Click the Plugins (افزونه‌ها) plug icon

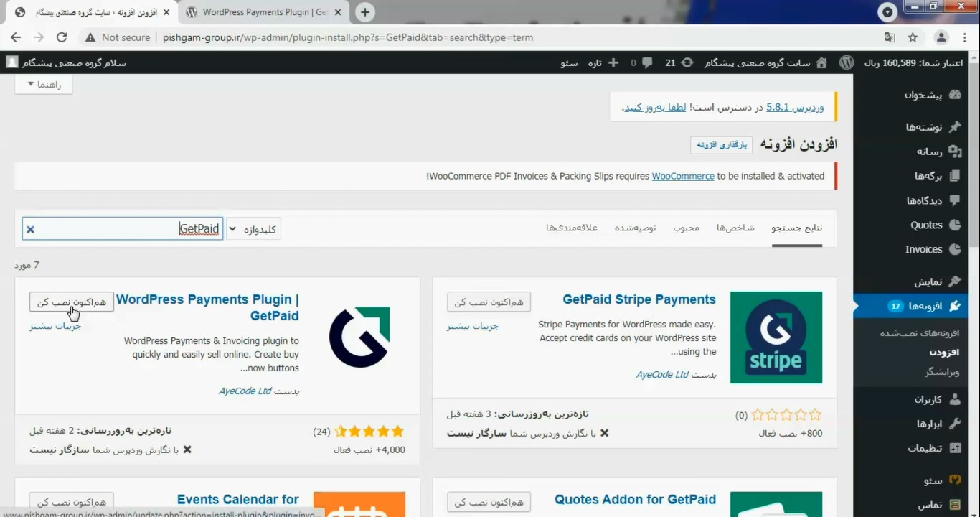coord(954,306)
